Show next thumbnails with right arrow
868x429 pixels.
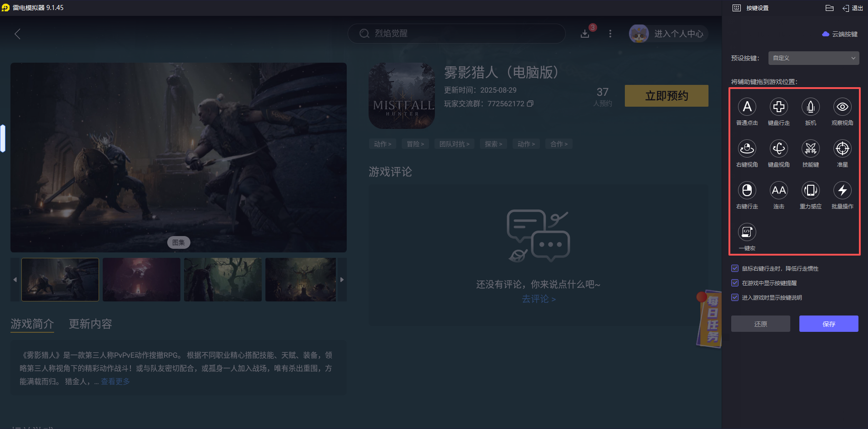pos(342,280)
